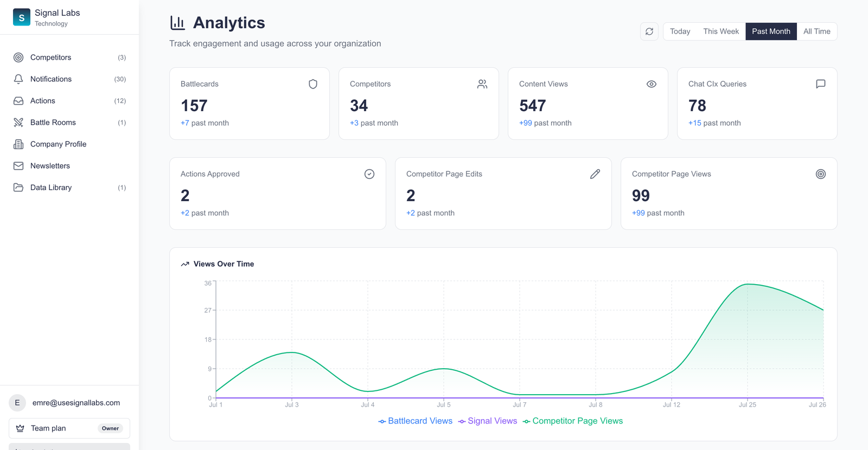The image size is (868, 450).
Task: Click the pencil icon on Competitor Page Edits
Action: point(595,174)
